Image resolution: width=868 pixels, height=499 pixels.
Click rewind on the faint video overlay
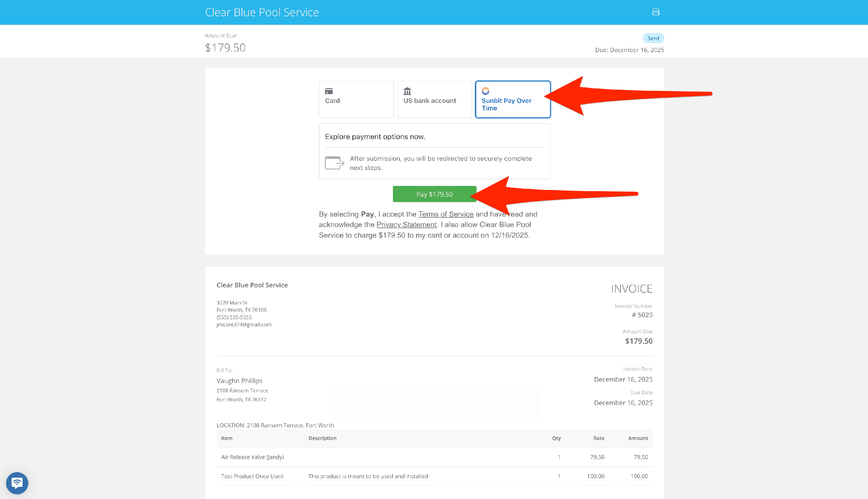click(x=417, y=400)
